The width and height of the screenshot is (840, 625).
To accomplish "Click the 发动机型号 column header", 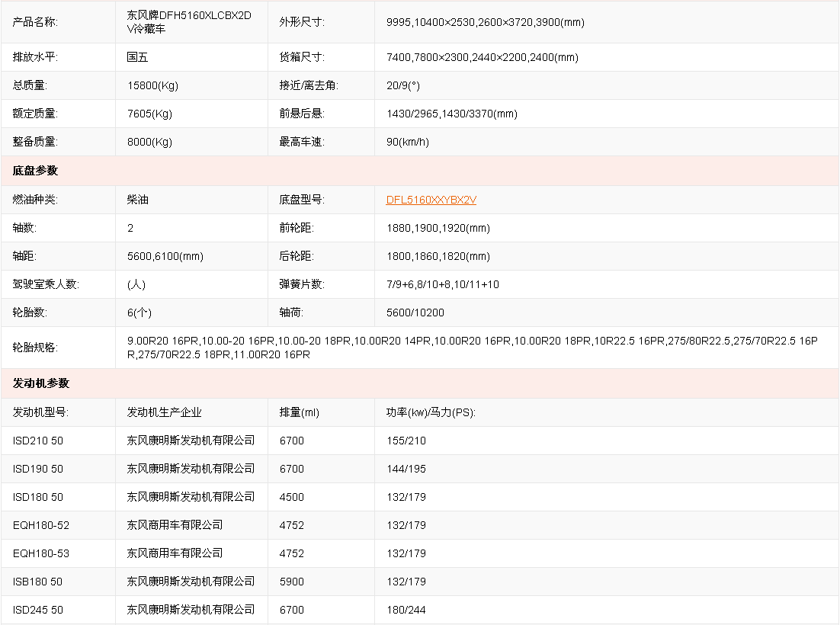I will 40,412.
